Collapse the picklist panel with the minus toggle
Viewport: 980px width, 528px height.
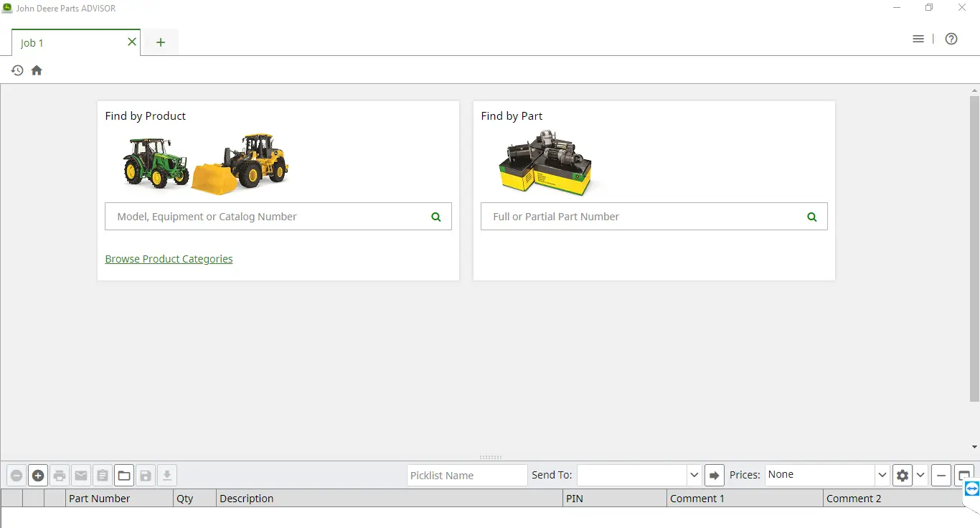[x=941, y=475]
